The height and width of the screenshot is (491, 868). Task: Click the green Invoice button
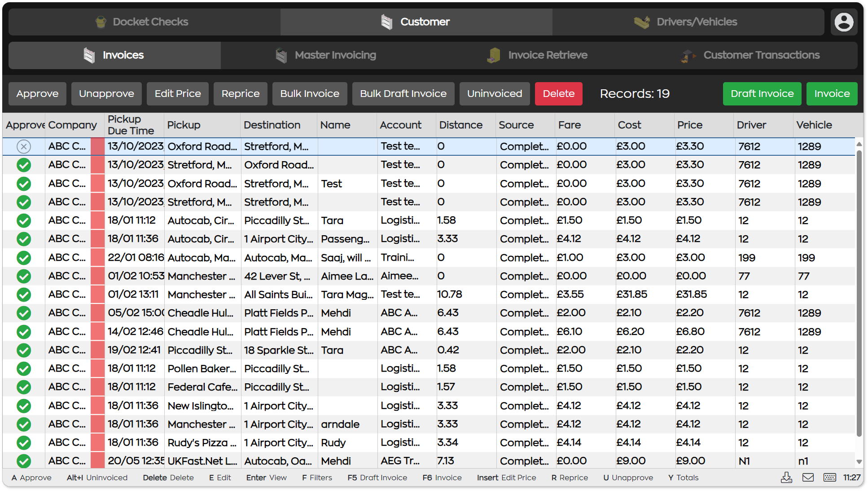(832, 94)
